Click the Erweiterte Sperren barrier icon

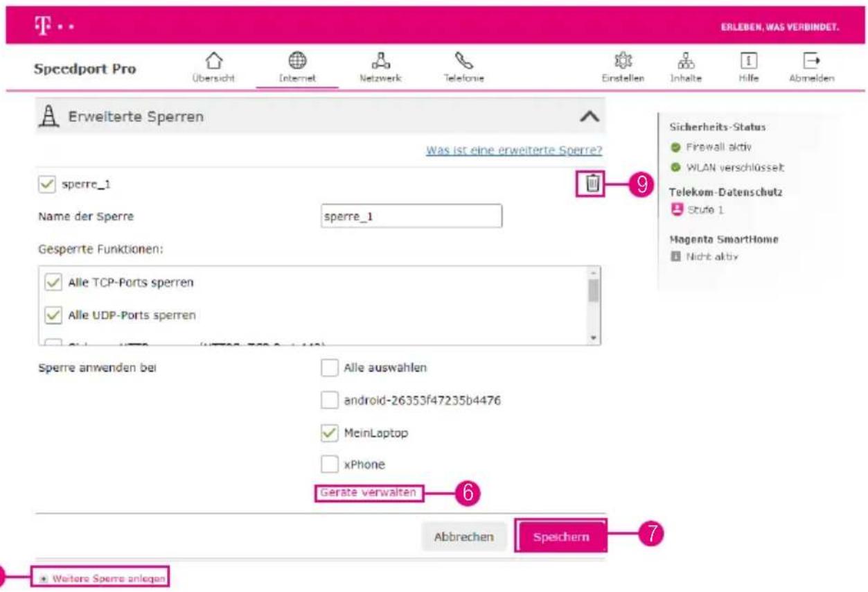[x=48, y=117]
